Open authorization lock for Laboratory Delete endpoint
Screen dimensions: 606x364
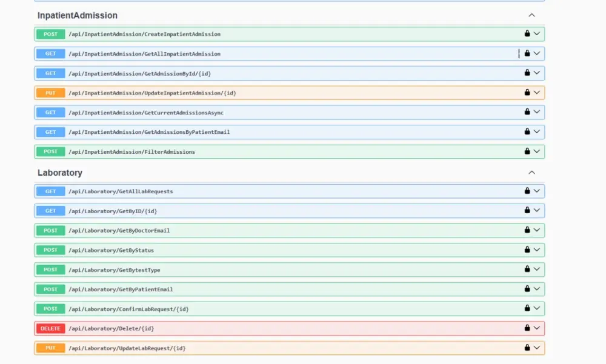click(527, 328)
